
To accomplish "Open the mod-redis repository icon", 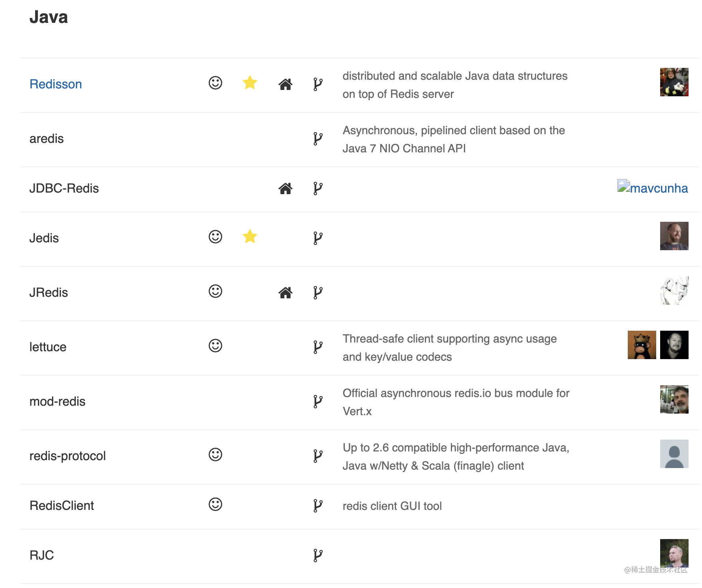I will (318, 401).
